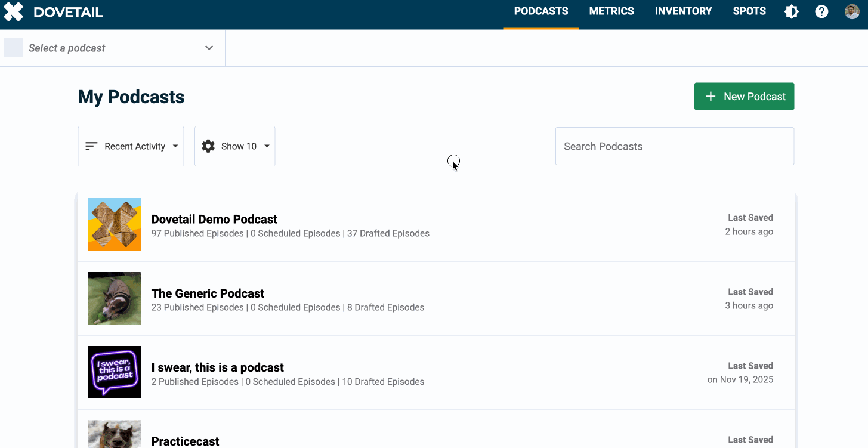868x448 pixels.
Task: Open the Spots tab
Action: point(749,11)
